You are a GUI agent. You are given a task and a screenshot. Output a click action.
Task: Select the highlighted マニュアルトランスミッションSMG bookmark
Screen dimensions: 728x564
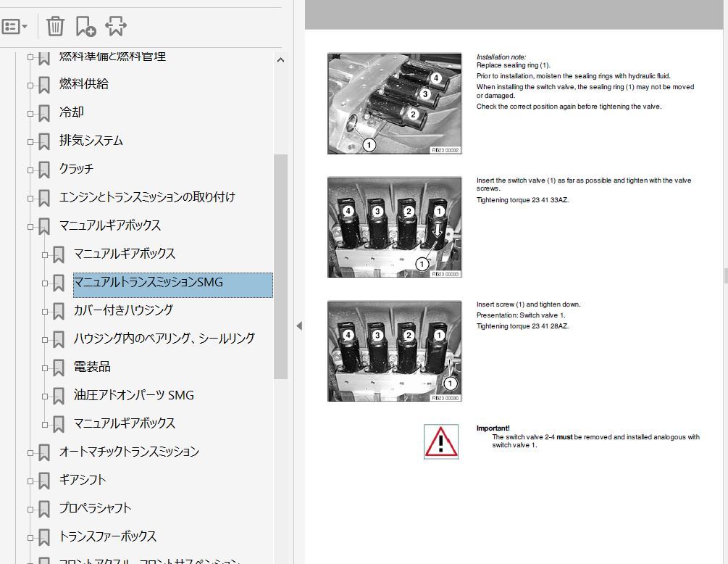coord(172,285)
